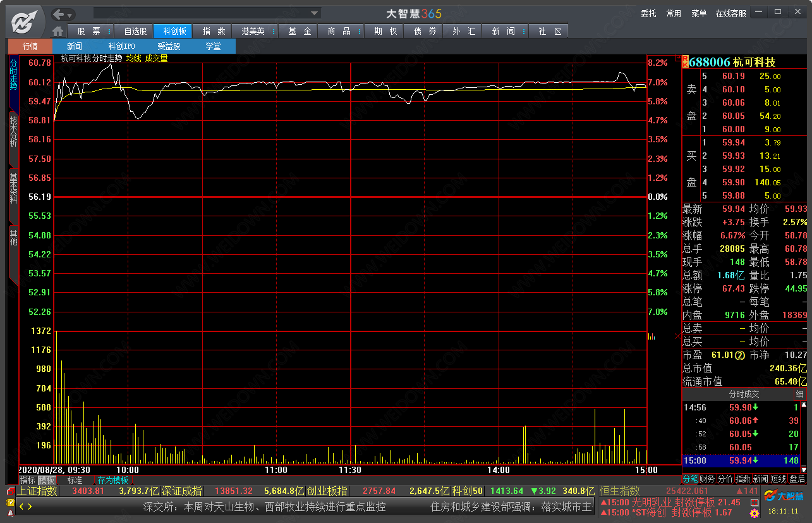Open the 细 details button
The height and width of the screenshot is (523, 812).
click(x=800, y=394)
